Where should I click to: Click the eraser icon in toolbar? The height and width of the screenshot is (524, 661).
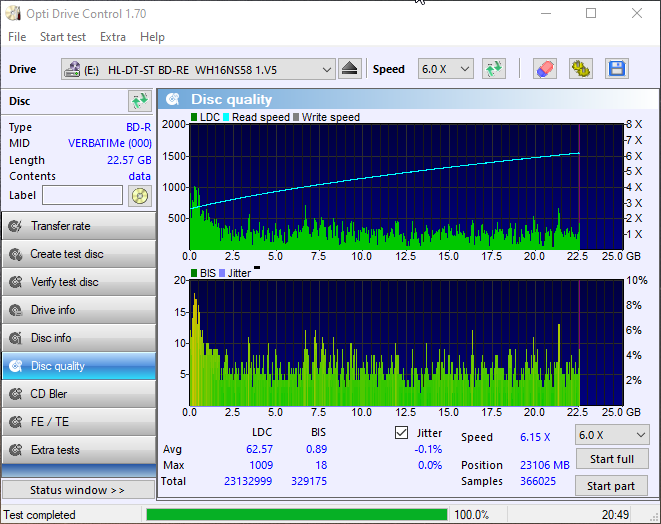pos(545,69)
